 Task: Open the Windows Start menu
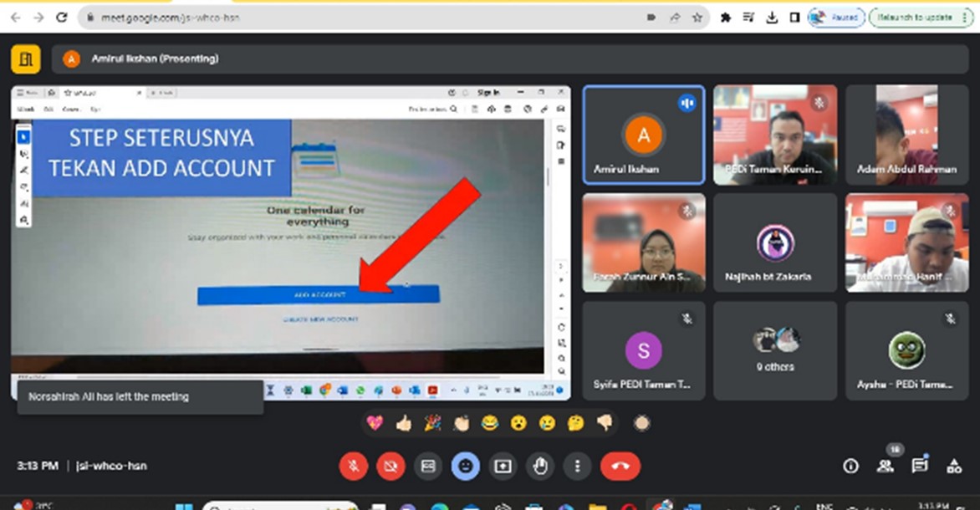(x=183, y=505)
